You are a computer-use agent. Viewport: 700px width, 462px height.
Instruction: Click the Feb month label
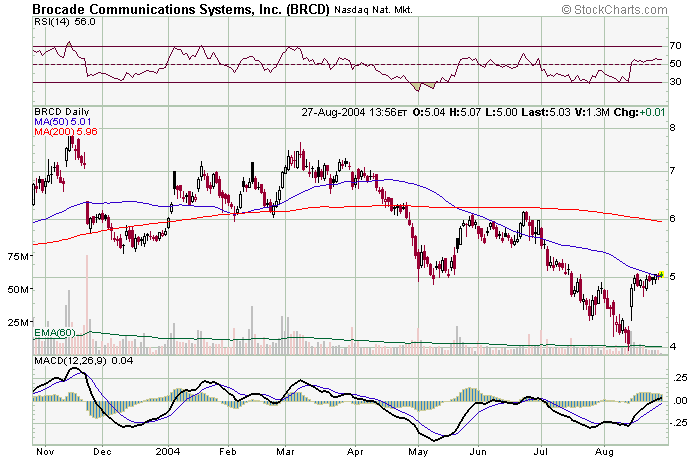click(x=228, y=452)
